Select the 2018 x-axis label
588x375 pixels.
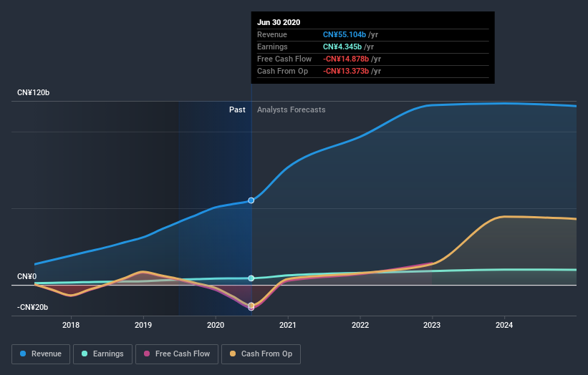[71, 325]
